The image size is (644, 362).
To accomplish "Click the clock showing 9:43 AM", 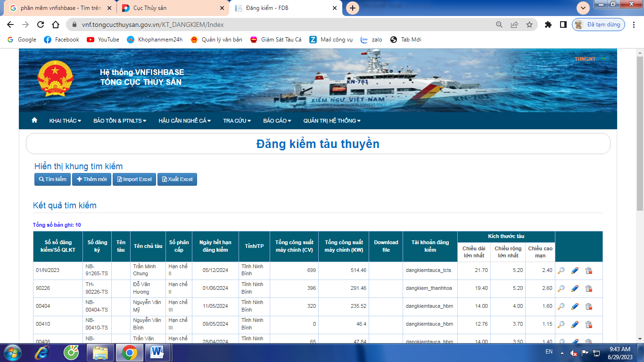I will click(x=620, y=349).
